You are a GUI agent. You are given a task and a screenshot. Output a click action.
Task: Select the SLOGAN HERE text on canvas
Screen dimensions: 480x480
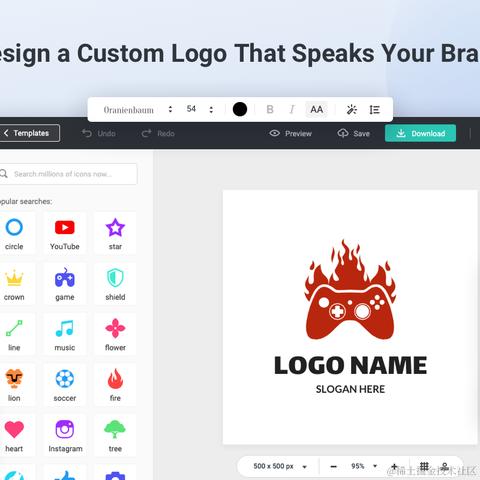pyautogui.click(x=350, y=389)
